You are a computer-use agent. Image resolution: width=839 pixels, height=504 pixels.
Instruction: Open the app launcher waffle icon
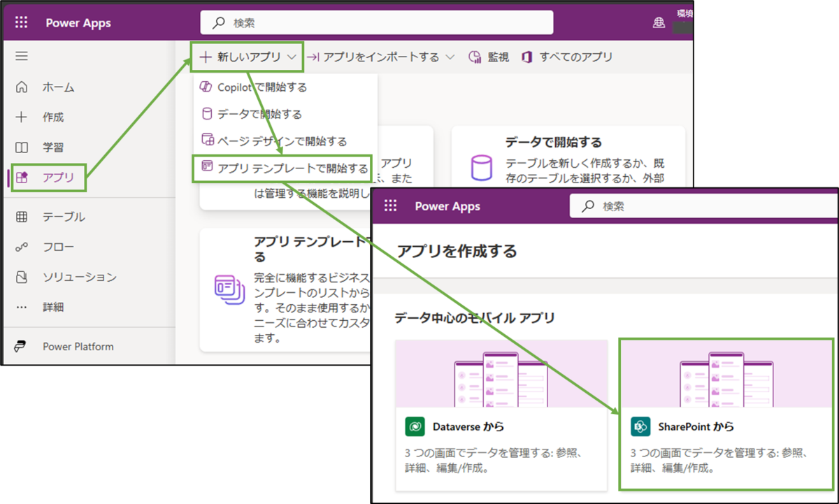[21, 22]
